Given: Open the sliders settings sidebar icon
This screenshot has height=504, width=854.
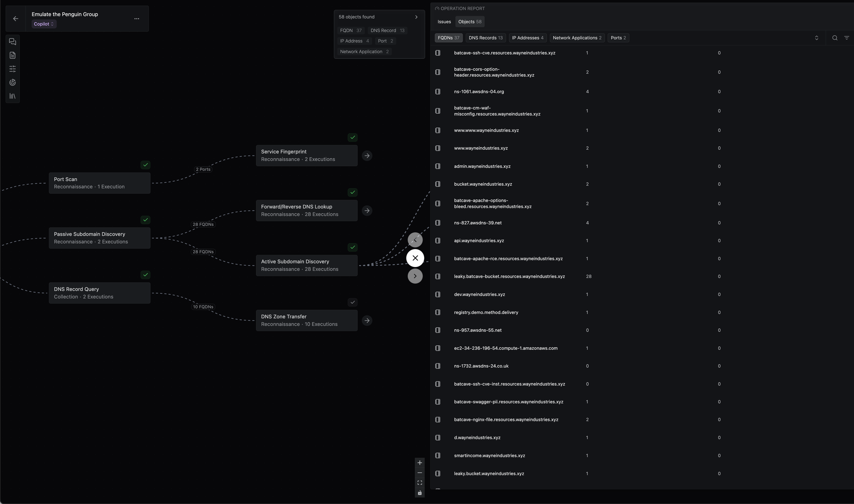Looking at the screenshot, I should (13, 69).
